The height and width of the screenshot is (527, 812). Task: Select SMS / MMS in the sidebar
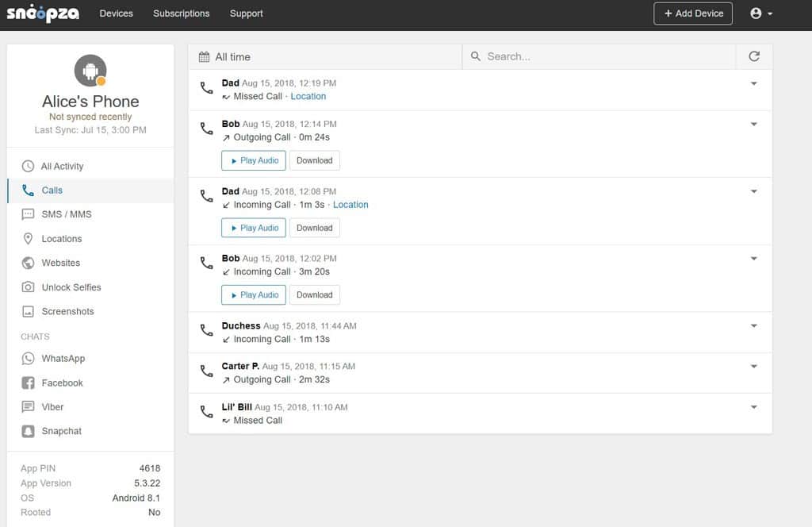coord(67,214)
